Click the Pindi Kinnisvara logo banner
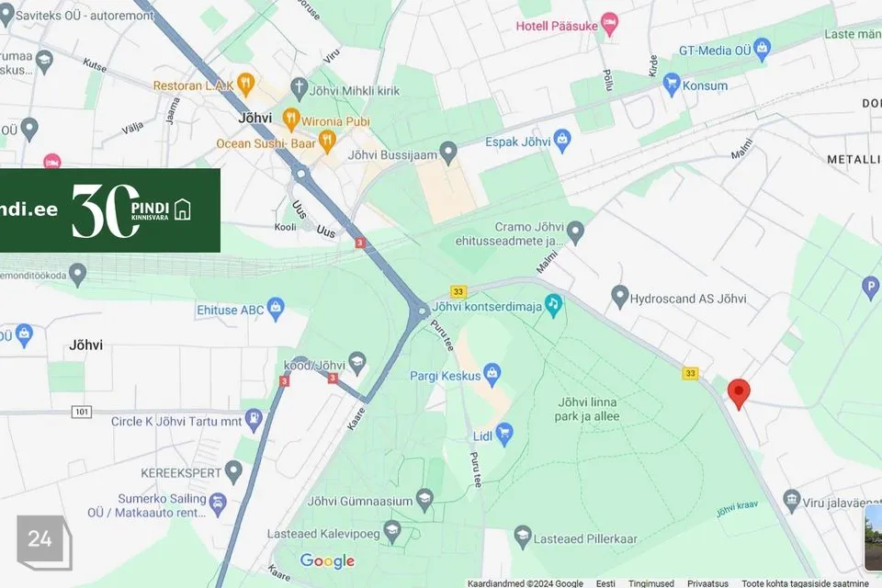This screenshot has height=588, width=882. click(110, 209)
